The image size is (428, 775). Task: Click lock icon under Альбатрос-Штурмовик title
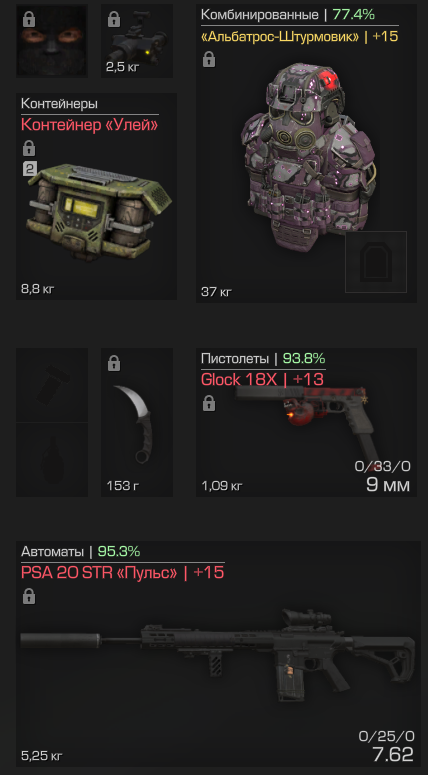click(x=209, y=60)
